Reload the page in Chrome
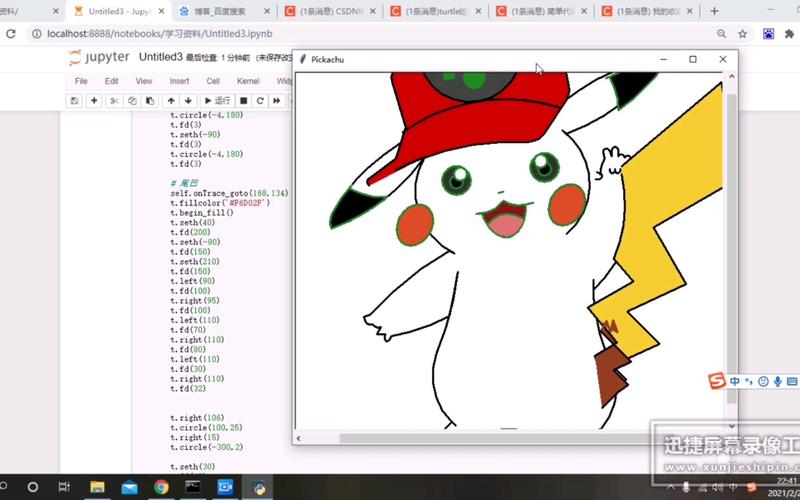800x500 pixels. 11,34
